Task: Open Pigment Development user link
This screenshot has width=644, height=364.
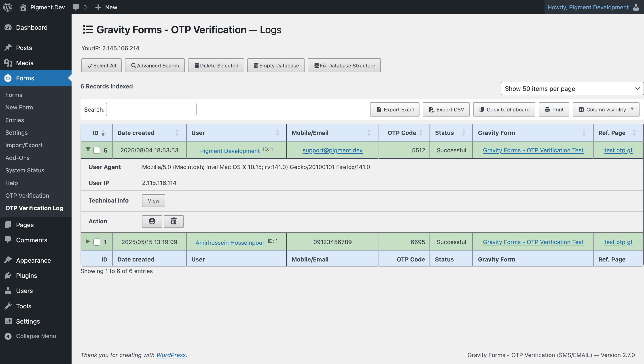Action: (x=230, y=151)
